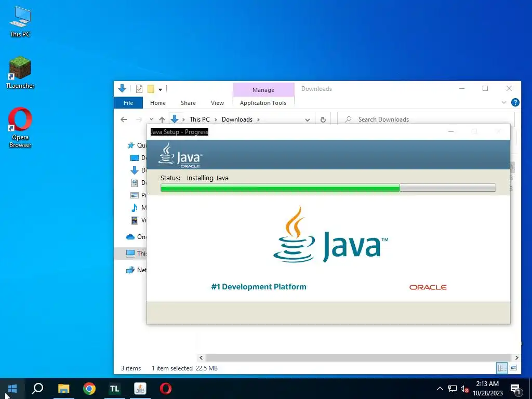This screenshot has height=399, width=532.
Task: Select Pictures folder in navigation pane
Action: [138, 195]
